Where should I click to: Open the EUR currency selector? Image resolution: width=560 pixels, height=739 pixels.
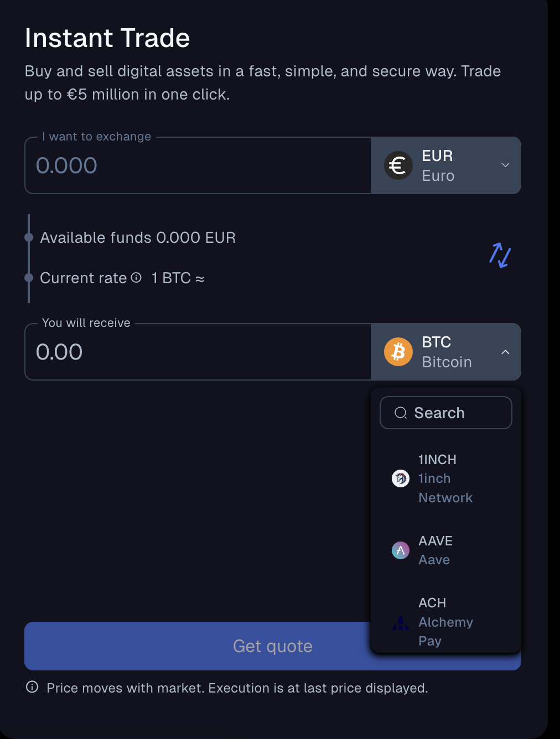tap(446, 165)
